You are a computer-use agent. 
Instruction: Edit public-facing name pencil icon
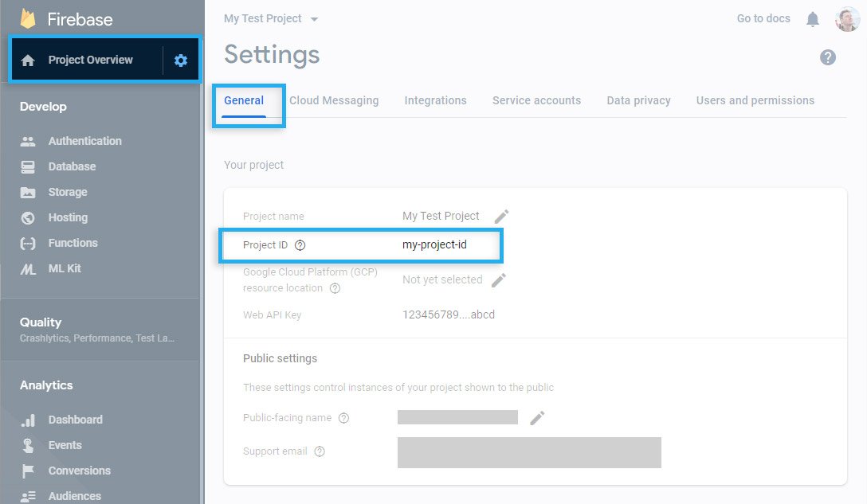(537, 418)
